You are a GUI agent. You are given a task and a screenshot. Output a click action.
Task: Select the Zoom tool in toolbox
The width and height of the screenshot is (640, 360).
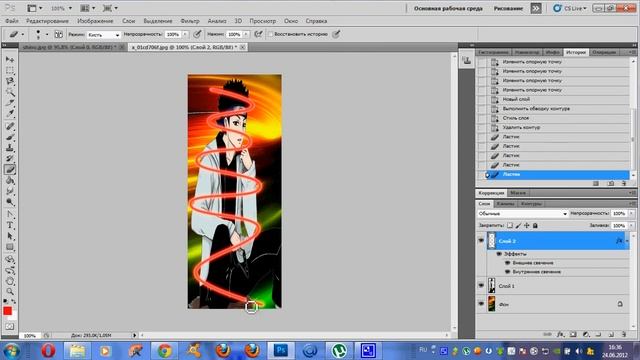10,291
